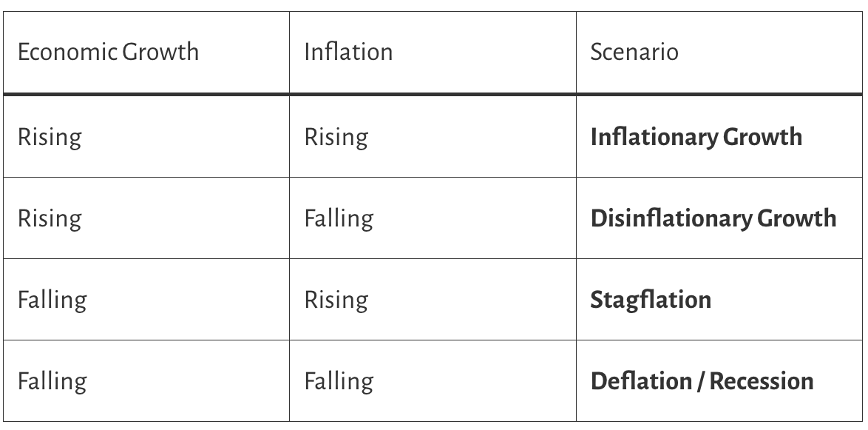Click Rising economic growth in Disinflationary Growth row
Screen dimensions: 868x430
[49, 218]
